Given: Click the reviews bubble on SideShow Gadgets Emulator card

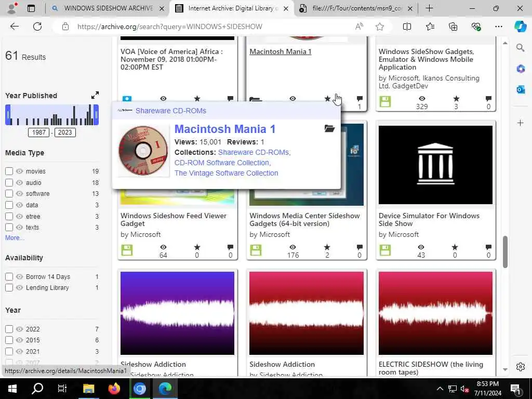Looking at the screenshot, I should 488,99.
